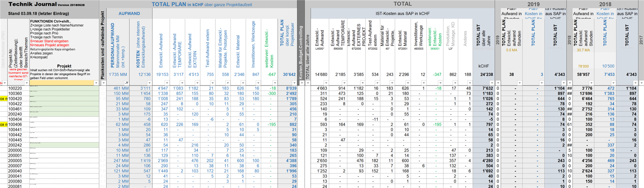Select the 461 MM personnel cell
Screen dimensions: 644x188
point(118,88)
